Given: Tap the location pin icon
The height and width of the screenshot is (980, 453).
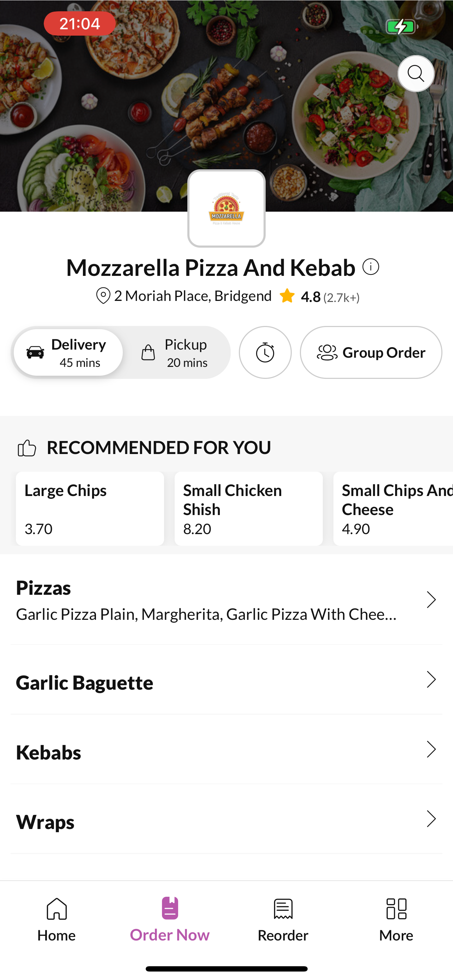Looking at the screenshot, I should pyautogui.click(x=103, y=296).
